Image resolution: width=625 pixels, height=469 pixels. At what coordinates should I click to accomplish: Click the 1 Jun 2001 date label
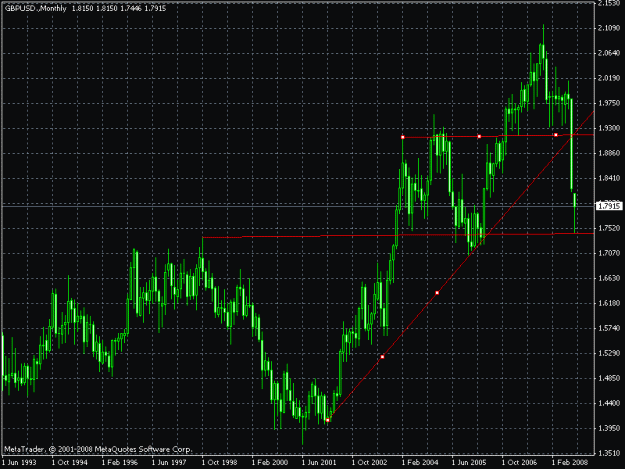point(319,463)
